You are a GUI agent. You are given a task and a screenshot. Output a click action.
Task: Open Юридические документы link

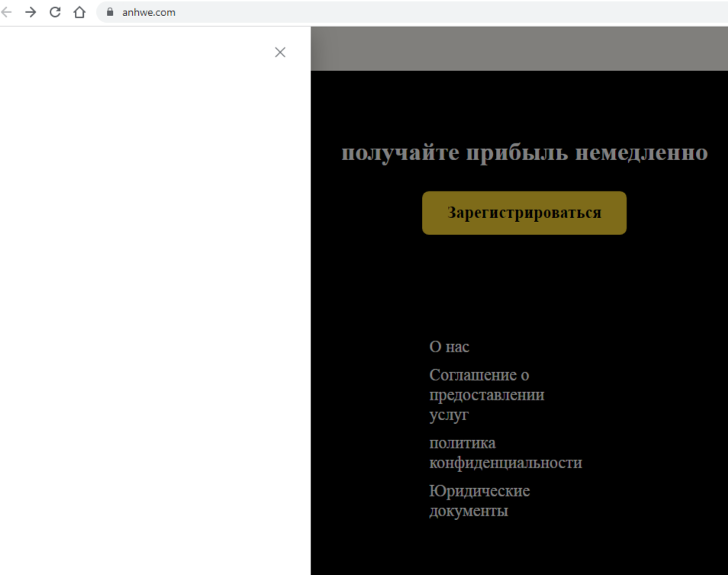pyautogui.click(x=479, y=501)
